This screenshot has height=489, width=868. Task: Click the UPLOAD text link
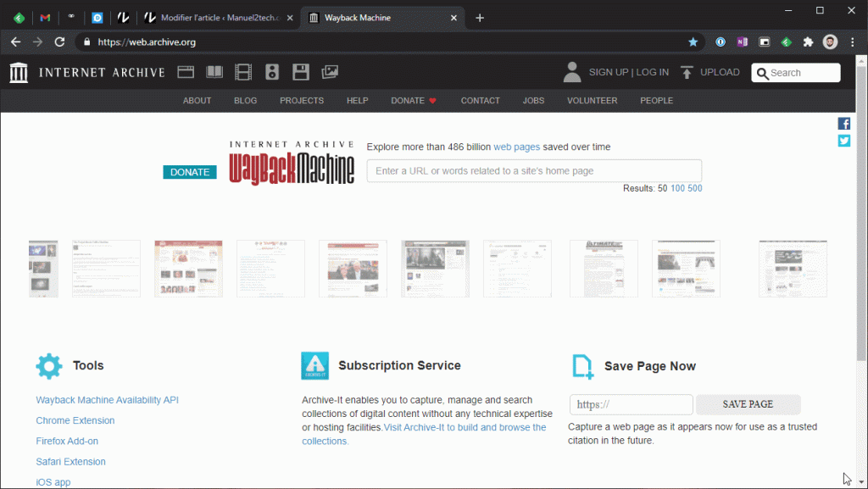coord(720,73)
